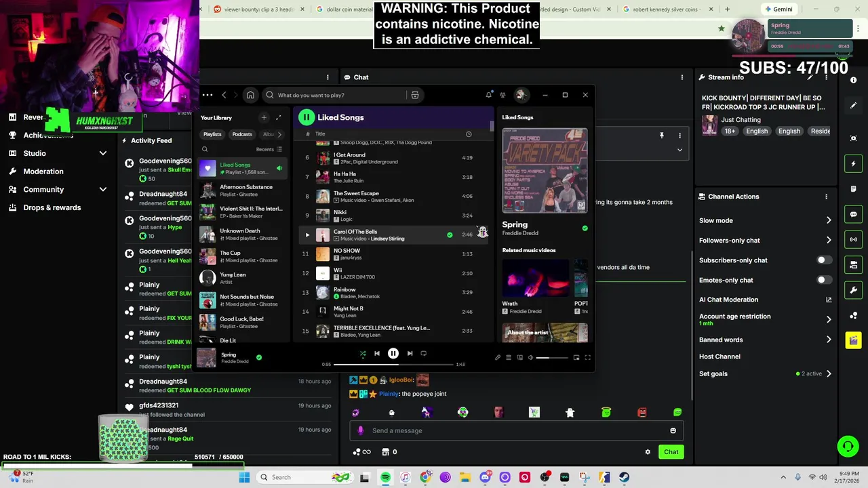Open Spotify lyrics microphone icon
The image size is (868, 488).
click(497, 357)
